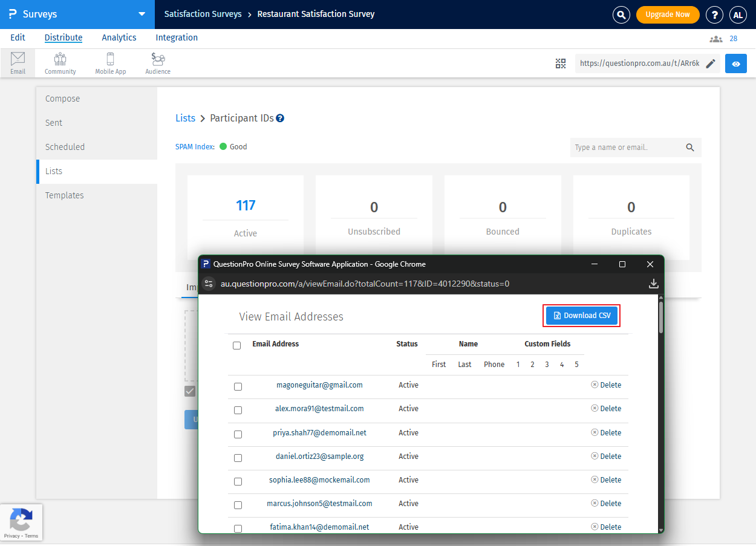Expand the Surveys product dropdown
Viewport: 756px width, 546px height.
pos(142,14)
